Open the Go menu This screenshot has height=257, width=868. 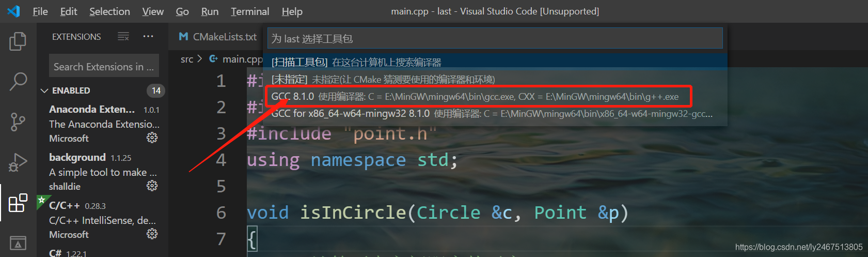point(182,11)
